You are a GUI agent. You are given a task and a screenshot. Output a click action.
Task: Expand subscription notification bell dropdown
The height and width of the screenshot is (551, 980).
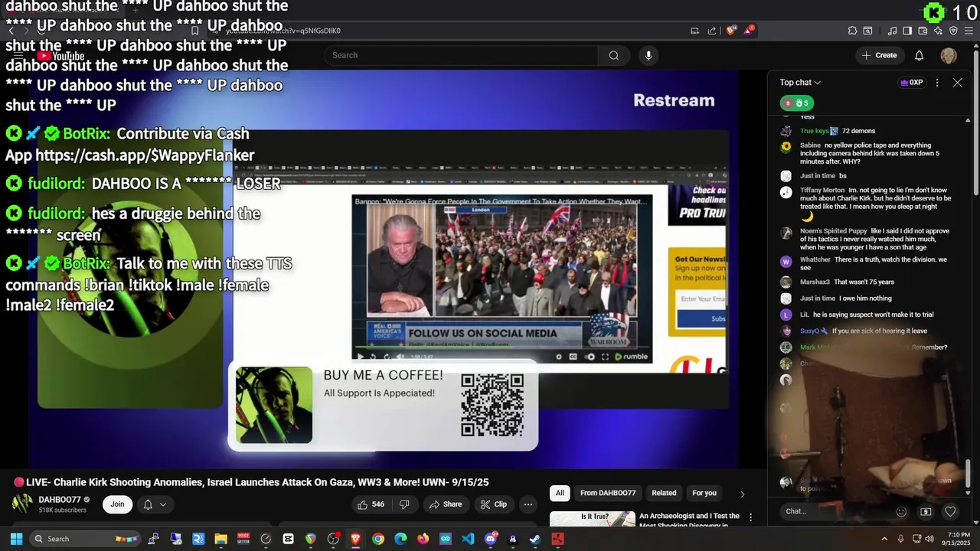[x=154, y=504]
